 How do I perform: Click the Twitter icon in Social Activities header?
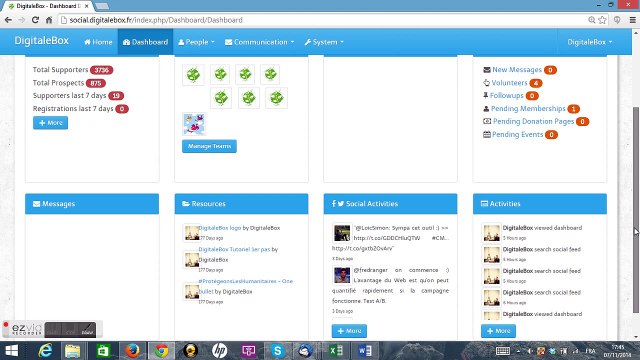pyautogui.click(x=341, y=203)
